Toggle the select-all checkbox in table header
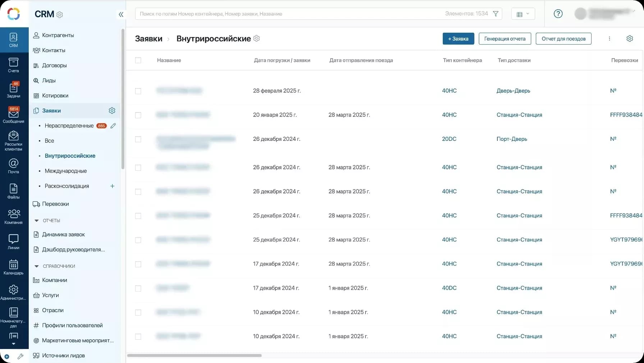The width and height of the screenshot is (644, 363). [138, 60]
